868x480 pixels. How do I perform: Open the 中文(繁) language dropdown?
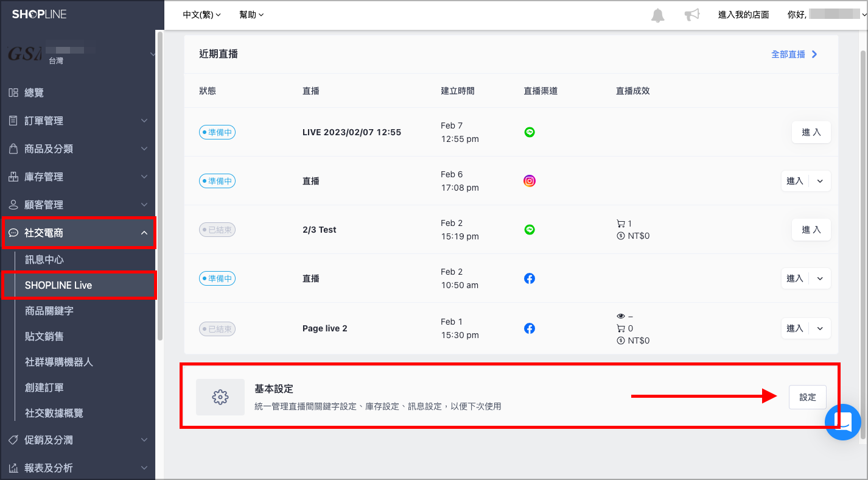coord(202,15)
